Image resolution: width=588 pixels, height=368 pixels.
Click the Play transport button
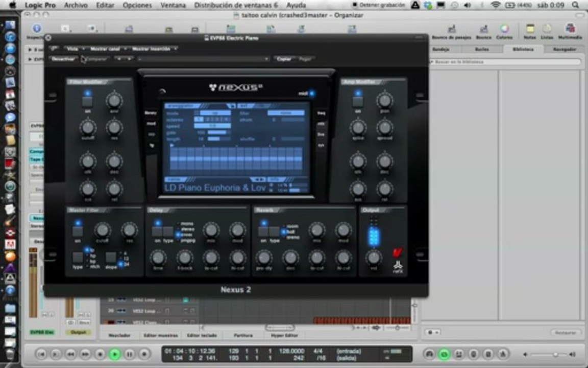click(115, 354)
